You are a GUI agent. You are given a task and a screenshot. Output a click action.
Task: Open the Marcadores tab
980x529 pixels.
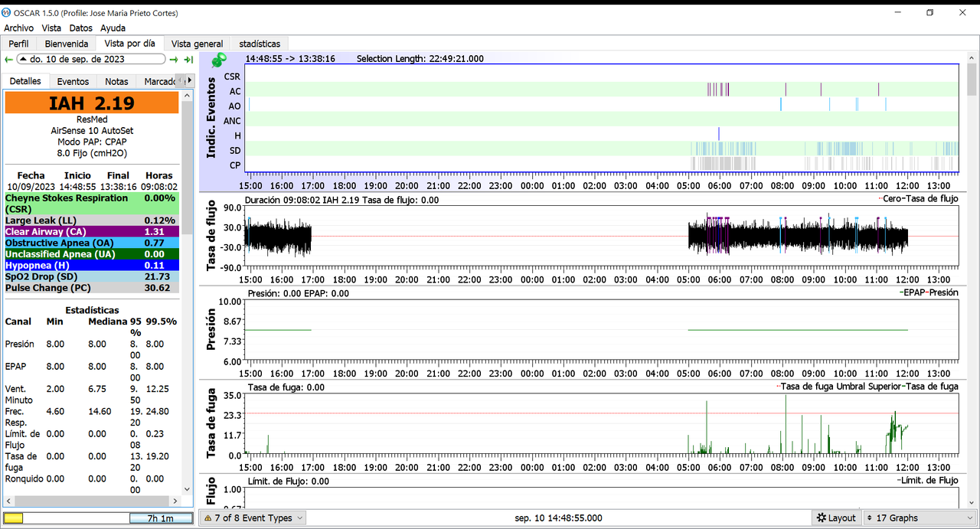158,81
